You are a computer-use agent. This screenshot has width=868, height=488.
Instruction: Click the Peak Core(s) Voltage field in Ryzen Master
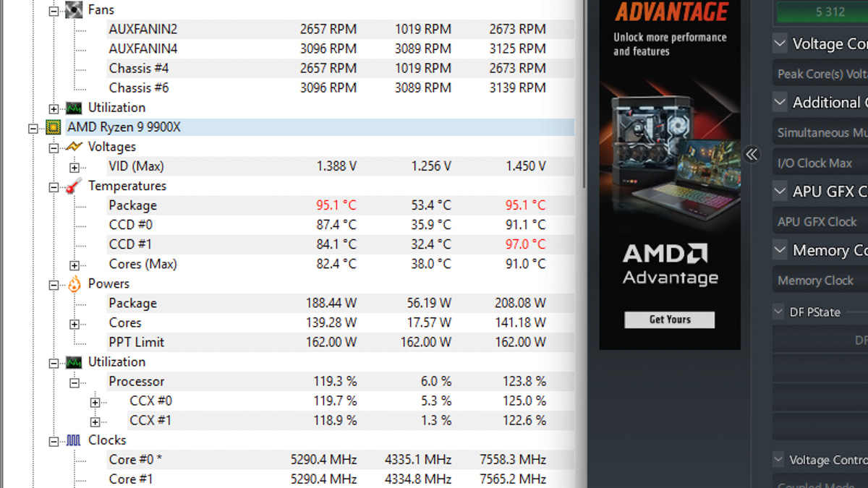820,74
